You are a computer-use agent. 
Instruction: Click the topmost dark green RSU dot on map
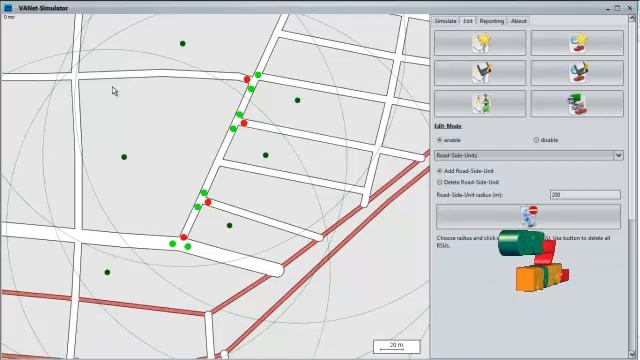click(x=182, y=44)
